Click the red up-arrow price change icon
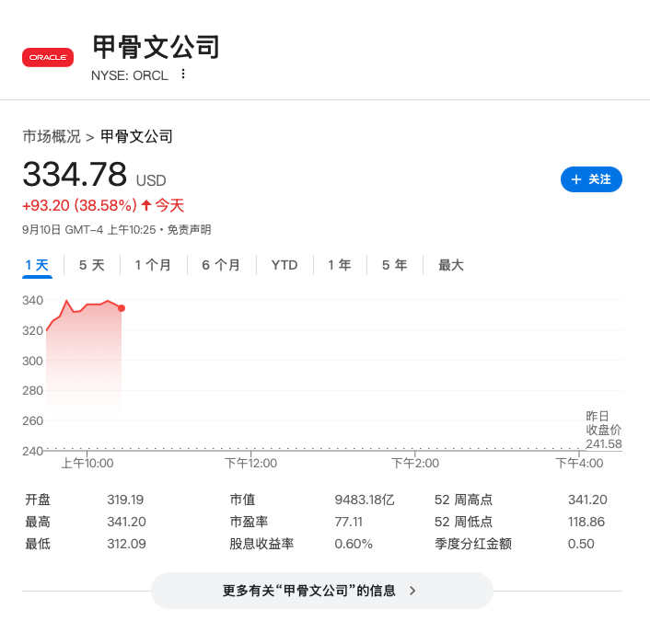 click(x=145, y=205)
